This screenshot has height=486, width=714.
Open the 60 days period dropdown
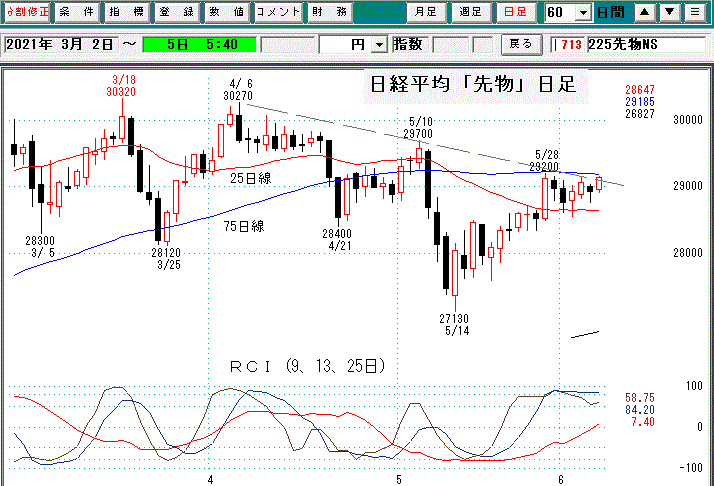(583, 13)
